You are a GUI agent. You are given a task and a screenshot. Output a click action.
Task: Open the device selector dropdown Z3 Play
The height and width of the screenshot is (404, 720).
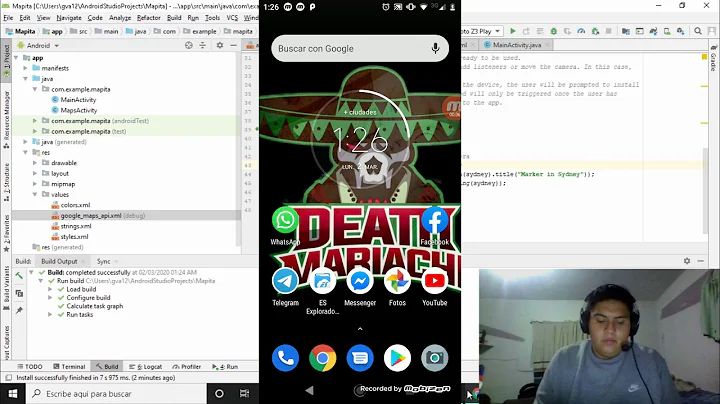pyautogui.click(x=482, y=31)
